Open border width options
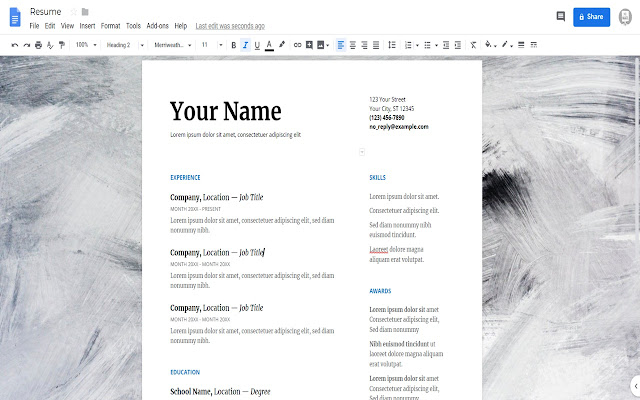Image resolution: width=640 pixels, height=400 pixels. 521,45
